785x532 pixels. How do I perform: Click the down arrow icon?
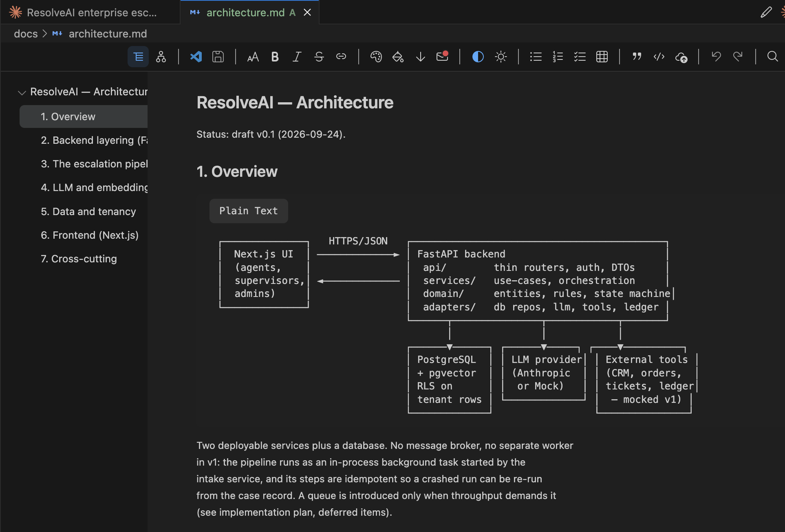420,57
